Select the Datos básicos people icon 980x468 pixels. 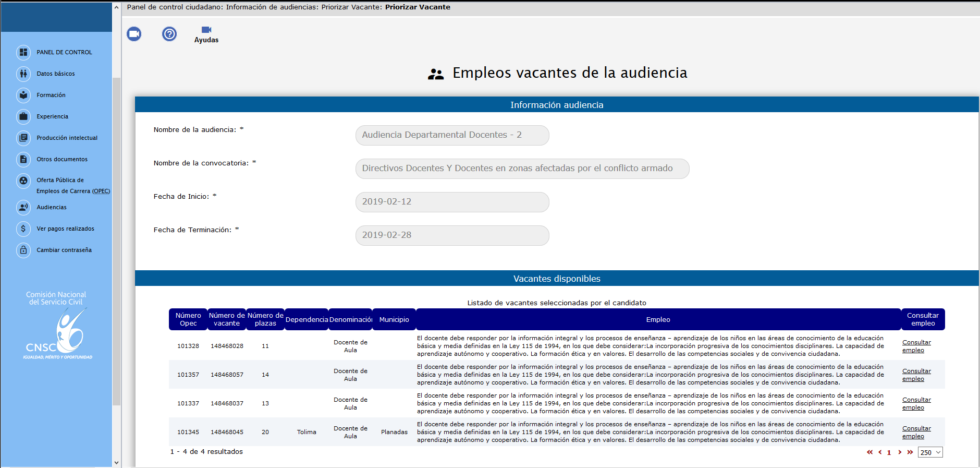point(23,74)
